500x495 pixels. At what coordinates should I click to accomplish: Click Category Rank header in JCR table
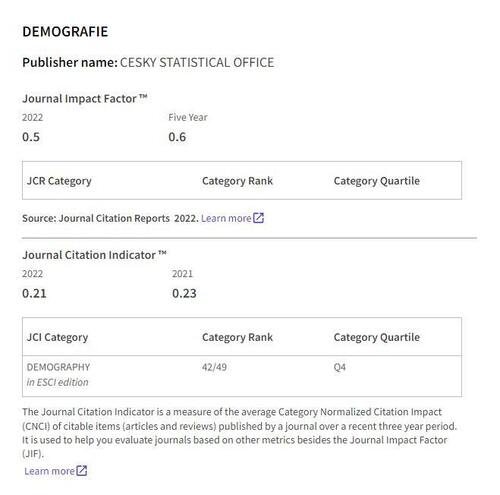tap(237, 181)
